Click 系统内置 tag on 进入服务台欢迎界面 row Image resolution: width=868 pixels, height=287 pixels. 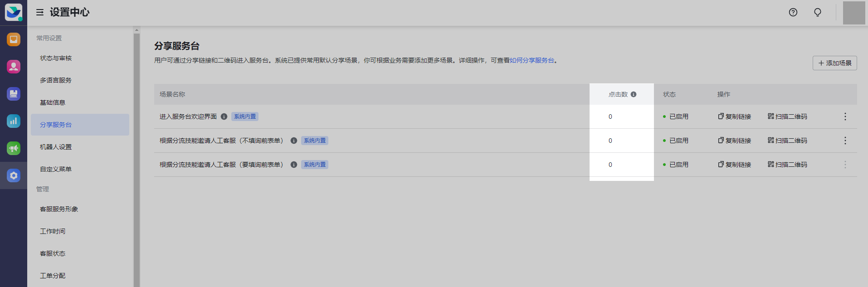coord(245,117)
